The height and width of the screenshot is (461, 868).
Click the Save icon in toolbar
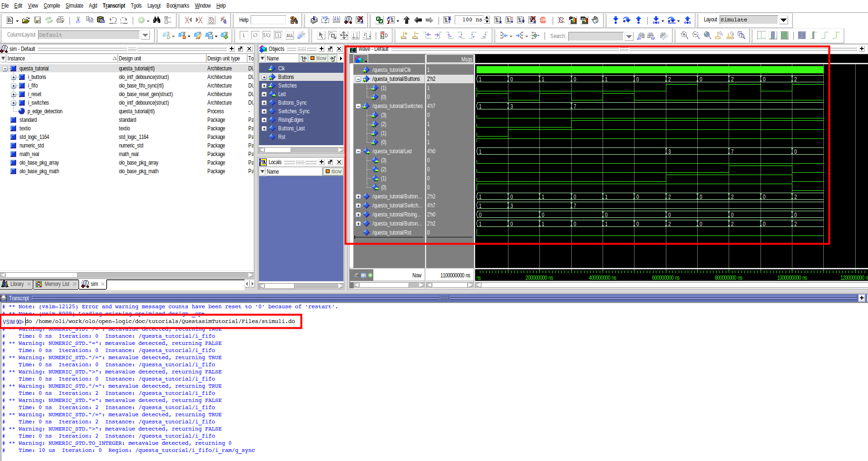tap(37, 20)
